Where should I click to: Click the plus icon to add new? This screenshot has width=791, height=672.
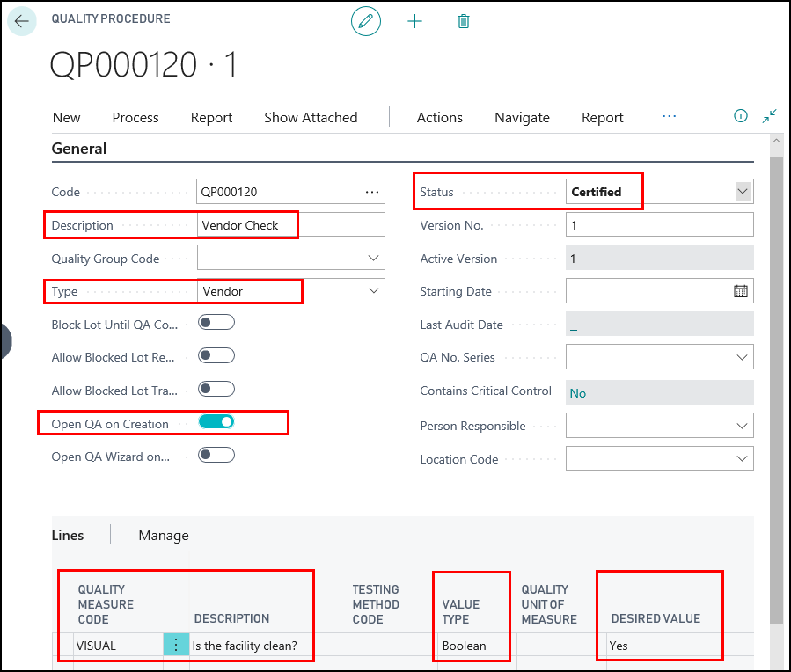414,21
